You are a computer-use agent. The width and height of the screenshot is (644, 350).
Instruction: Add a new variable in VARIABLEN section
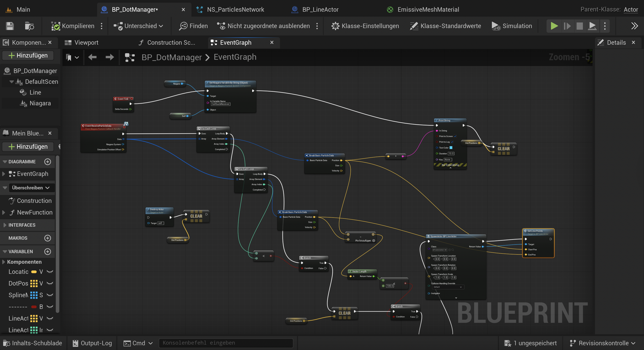click(x=47, y=252)
